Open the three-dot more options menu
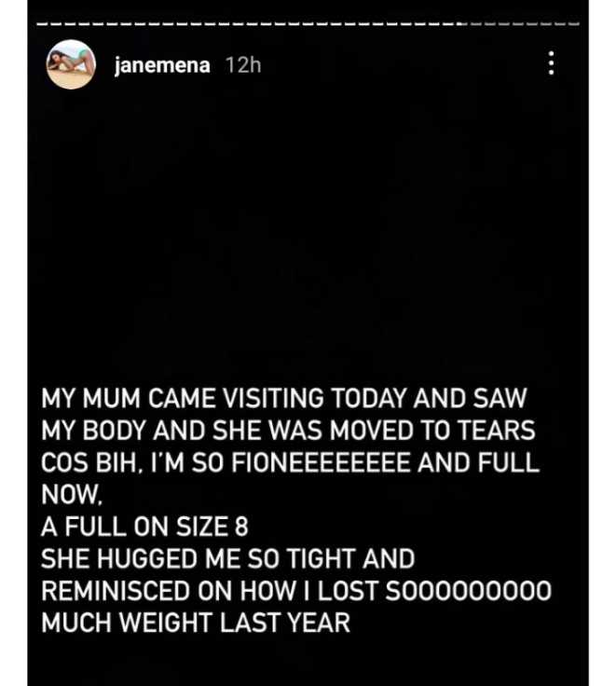This screenshot has width=616, height=686. pyautogui.click(x=552, y=63)
